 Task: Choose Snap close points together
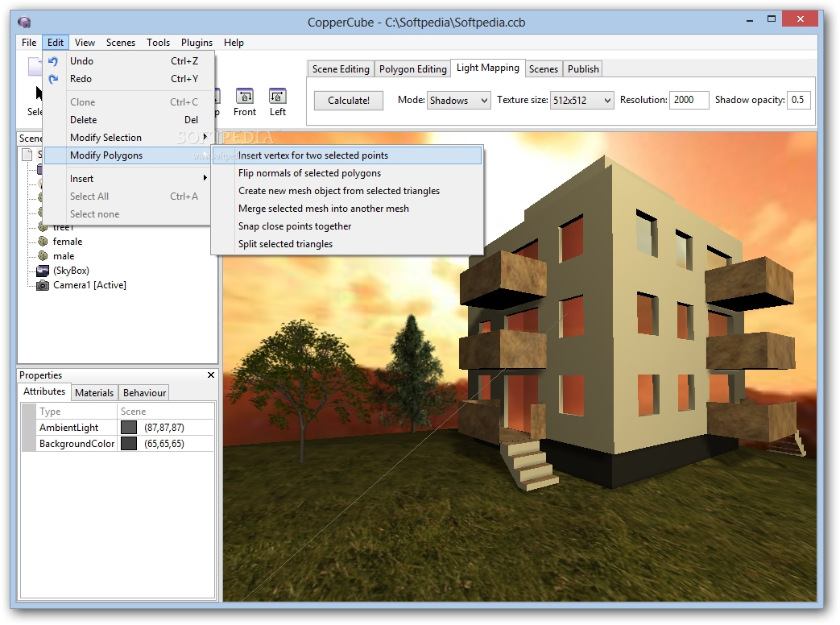click(x=347, y=226)
